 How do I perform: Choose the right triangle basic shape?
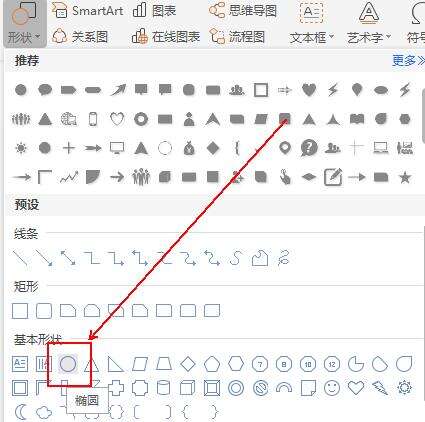[116, 364]
